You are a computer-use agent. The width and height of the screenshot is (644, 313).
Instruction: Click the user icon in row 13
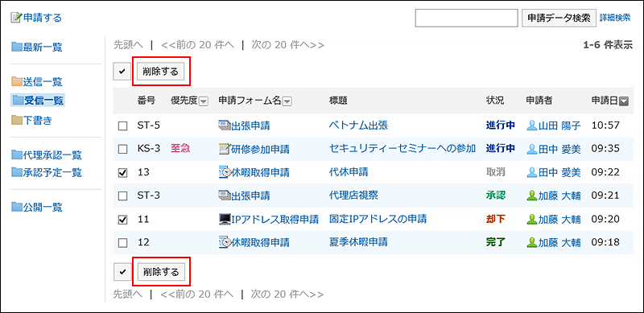pos(532,172)
